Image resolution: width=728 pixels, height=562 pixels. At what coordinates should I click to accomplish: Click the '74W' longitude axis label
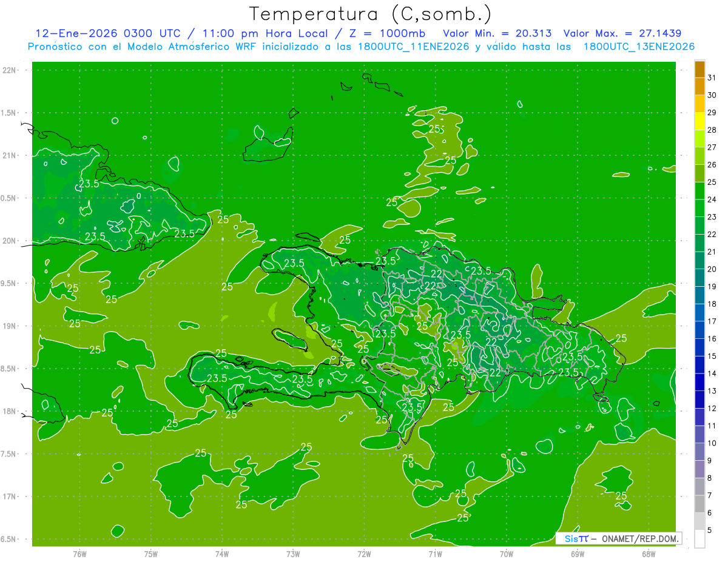[x=222, y=554]
